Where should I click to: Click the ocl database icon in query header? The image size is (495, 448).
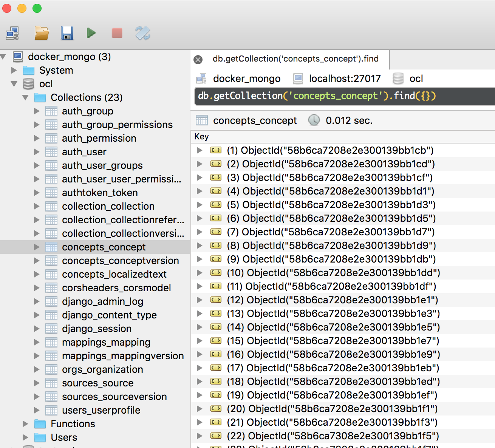(398, 79)
